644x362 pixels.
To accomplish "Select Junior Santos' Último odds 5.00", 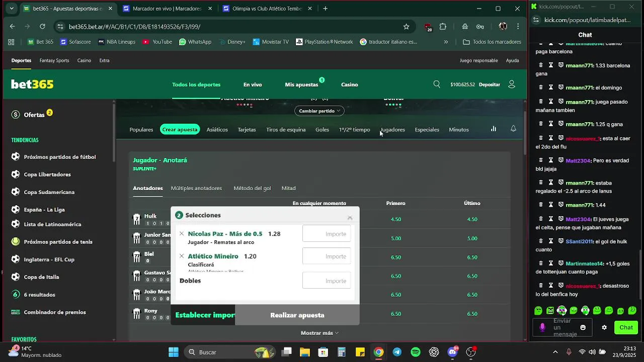I will [472, 238].
